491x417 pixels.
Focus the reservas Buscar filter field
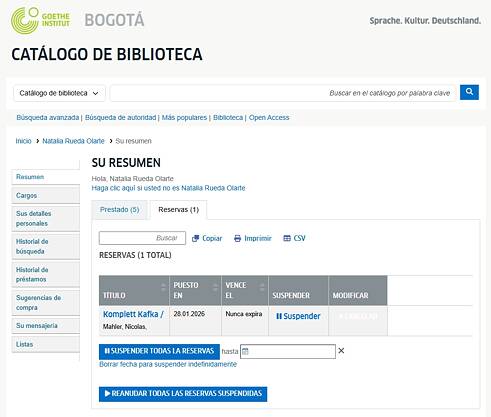tap(142, 238)
